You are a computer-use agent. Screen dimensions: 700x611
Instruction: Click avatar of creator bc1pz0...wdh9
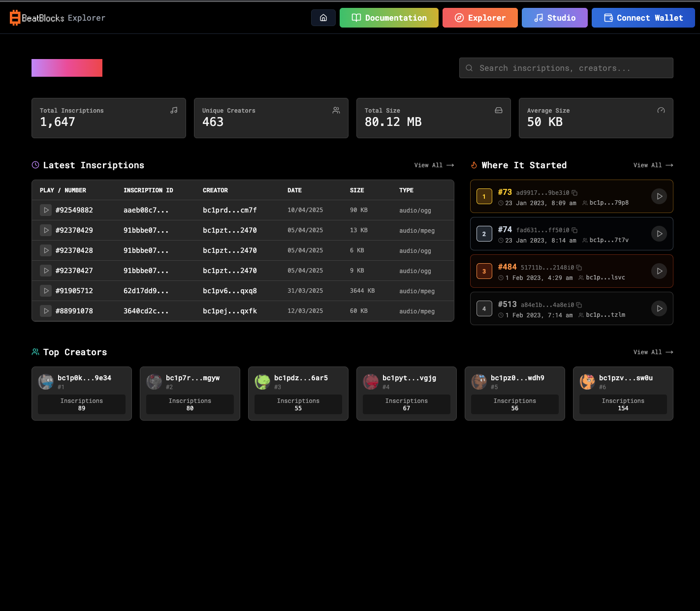click(479, 382)
